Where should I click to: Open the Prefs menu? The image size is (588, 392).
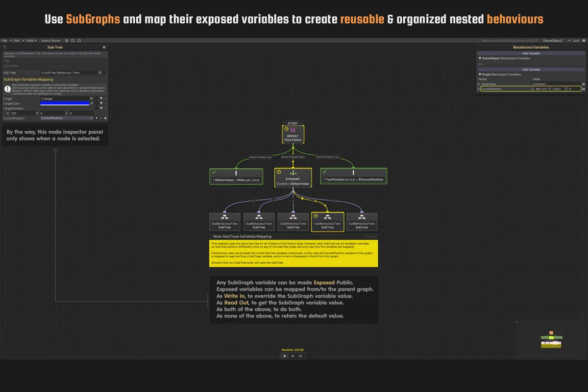coord(30,41)
